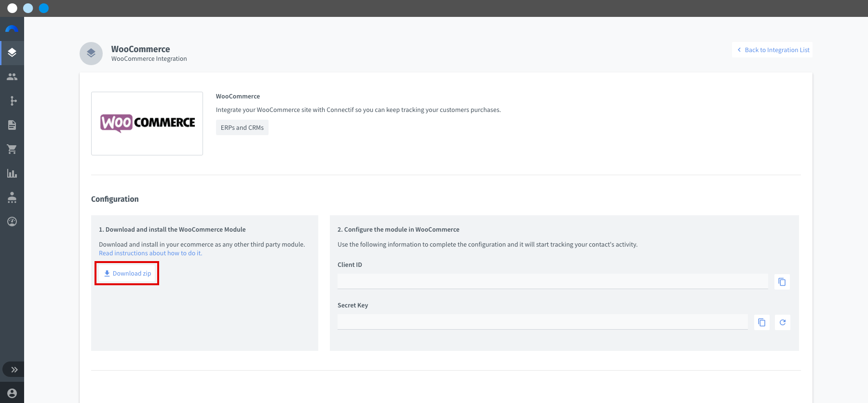Image resolution: width=868 pixels, height=403 pixels.
Task: Go Back to Integration List
Action: pyautogui.click(x=773, y=50)
